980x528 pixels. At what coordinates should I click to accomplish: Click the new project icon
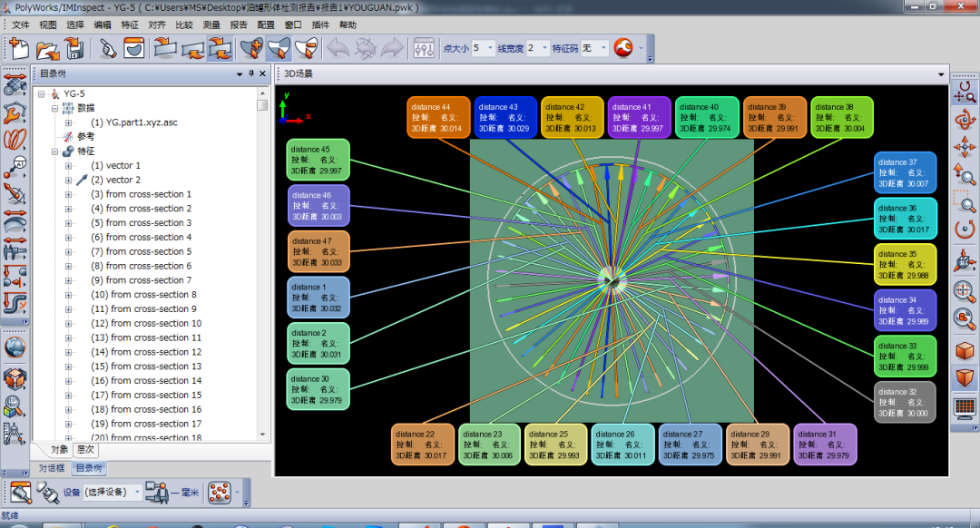[x=19, y=48]
